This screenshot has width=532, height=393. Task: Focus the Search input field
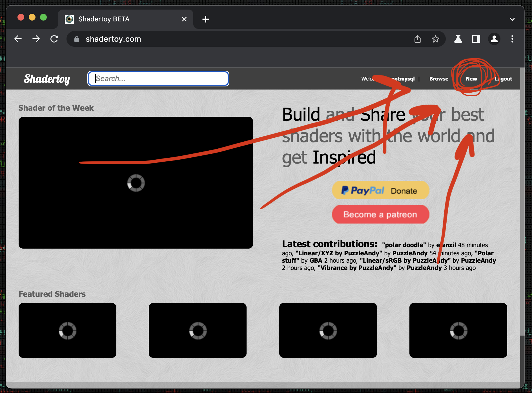[158, 79]
